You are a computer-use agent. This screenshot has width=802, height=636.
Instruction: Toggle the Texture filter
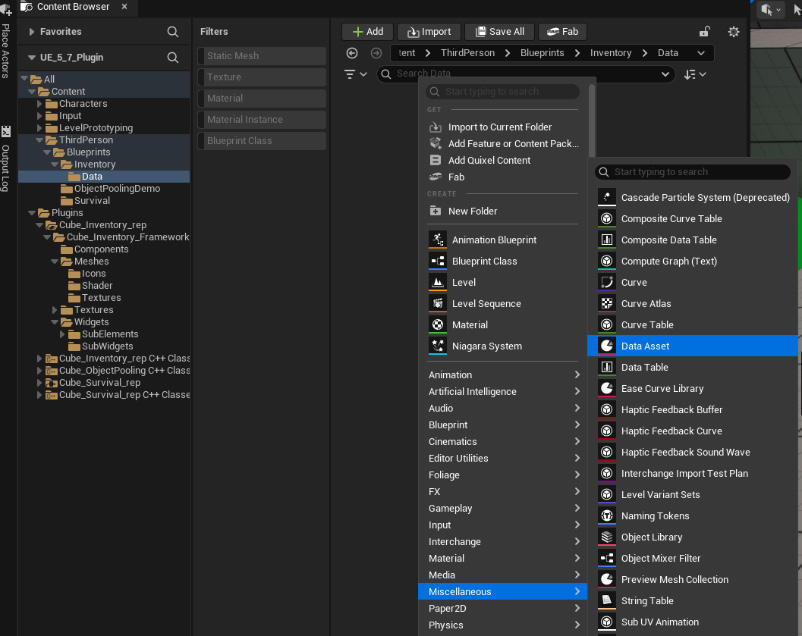(x=261, y=77)
